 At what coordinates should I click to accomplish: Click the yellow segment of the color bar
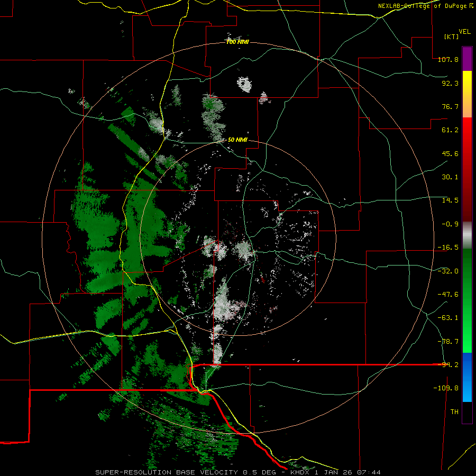pos(467,94)
